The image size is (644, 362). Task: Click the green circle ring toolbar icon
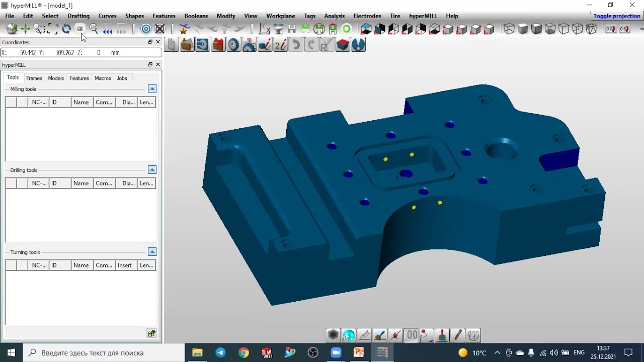tap(346, 29)
